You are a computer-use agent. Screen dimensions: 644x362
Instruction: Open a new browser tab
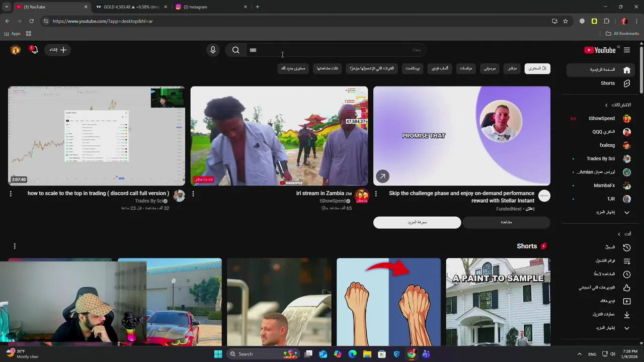coord(257,7)
